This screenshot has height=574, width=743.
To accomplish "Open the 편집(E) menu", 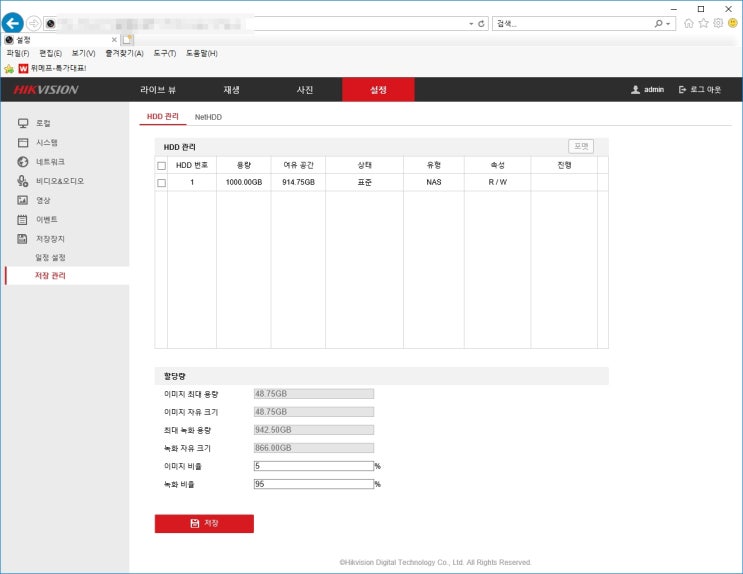I will pos(50,53).
